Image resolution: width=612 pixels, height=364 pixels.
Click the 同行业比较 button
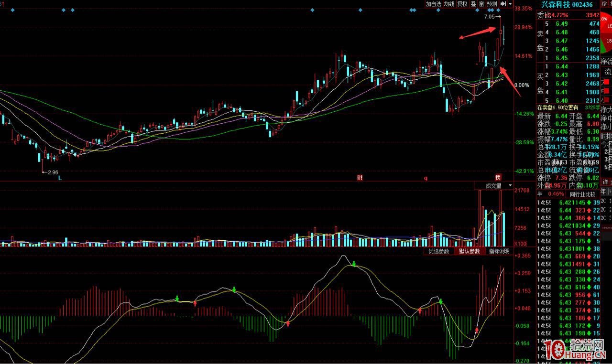click(583, 194)
